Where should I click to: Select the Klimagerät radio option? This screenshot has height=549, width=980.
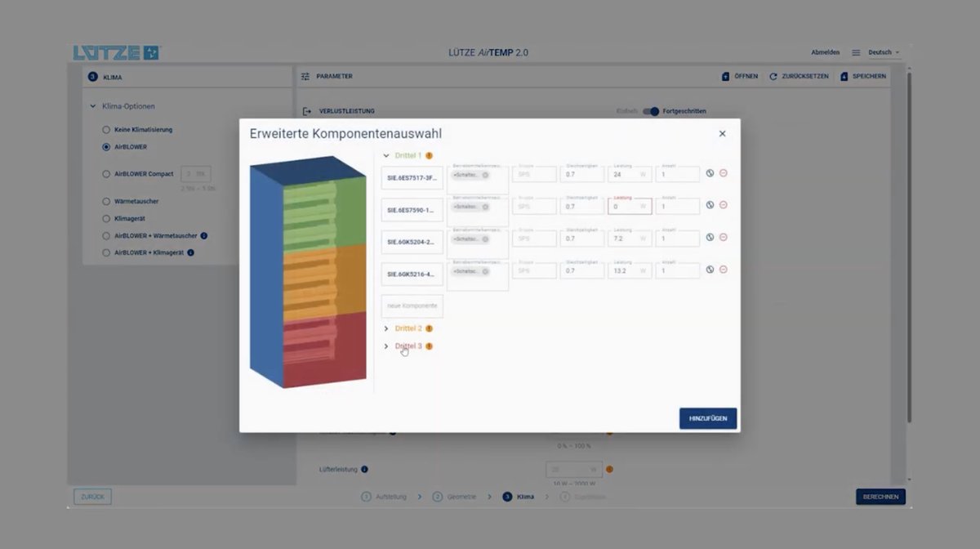pyautogui.click(x=106, y=219)
